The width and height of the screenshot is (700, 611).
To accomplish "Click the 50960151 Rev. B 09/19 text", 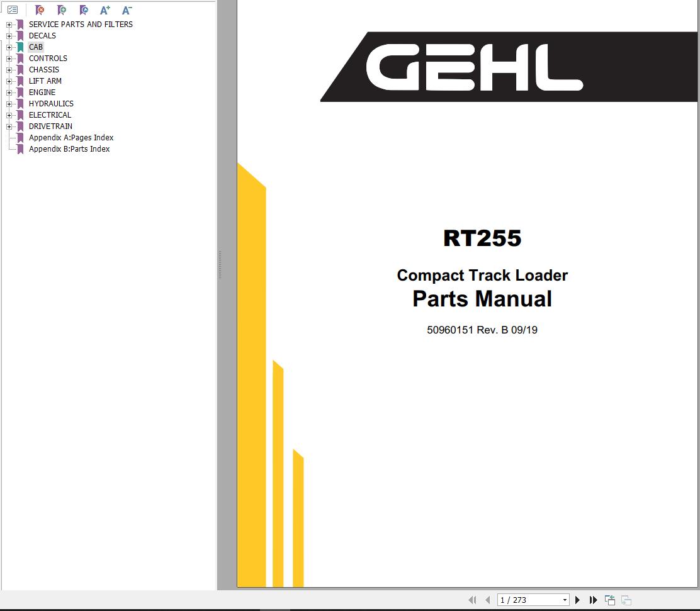I will click(x=482, y=330).
